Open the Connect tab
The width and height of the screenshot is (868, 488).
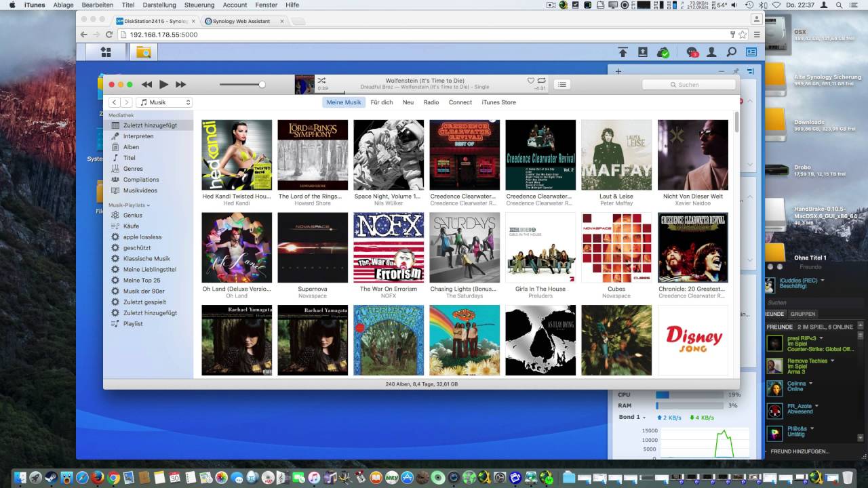(460, 102)
